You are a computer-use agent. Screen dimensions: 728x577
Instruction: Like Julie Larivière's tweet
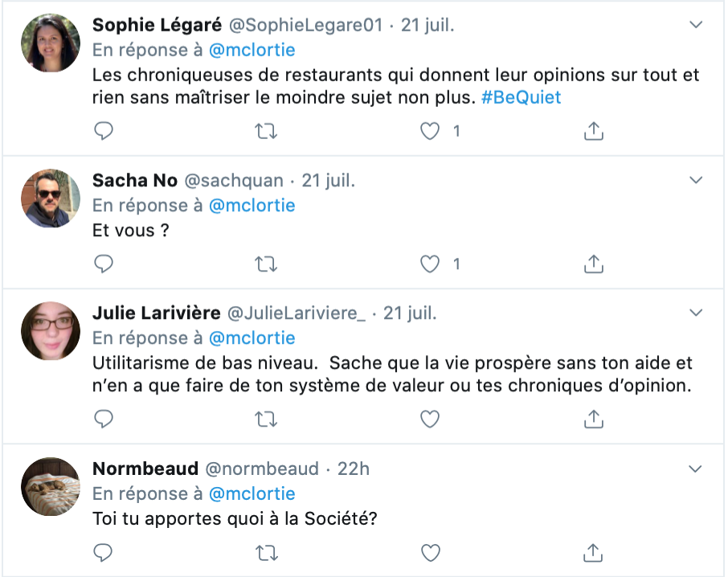click(x=429, y=419)
